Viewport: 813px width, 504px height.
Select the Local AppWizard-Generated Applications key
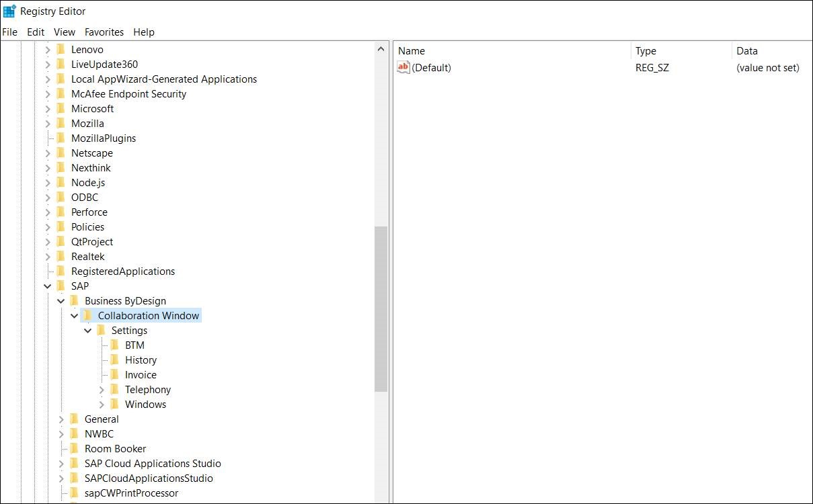164,79
